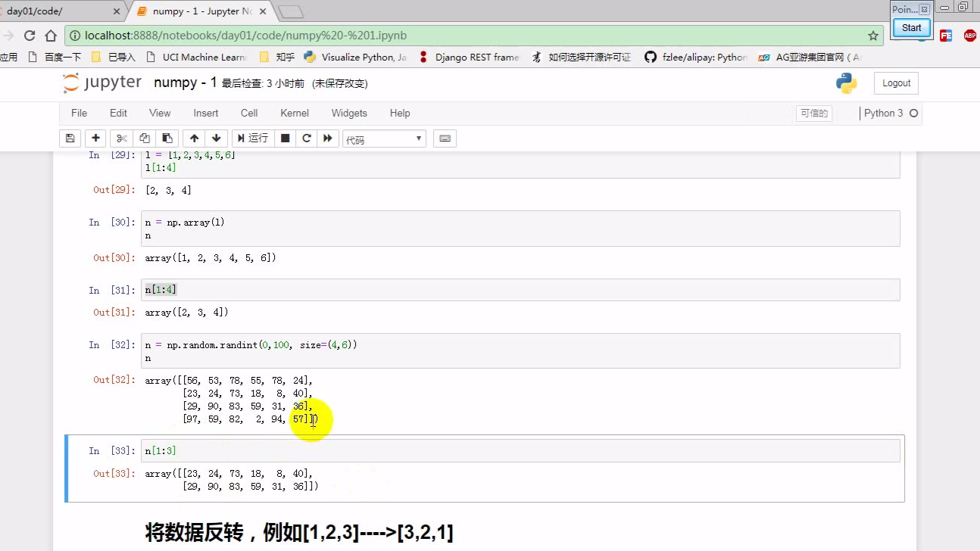The width and height of the screenshot is (980, 551).
Task: Save notebook with the floppy disk icon
Action: 70,139
